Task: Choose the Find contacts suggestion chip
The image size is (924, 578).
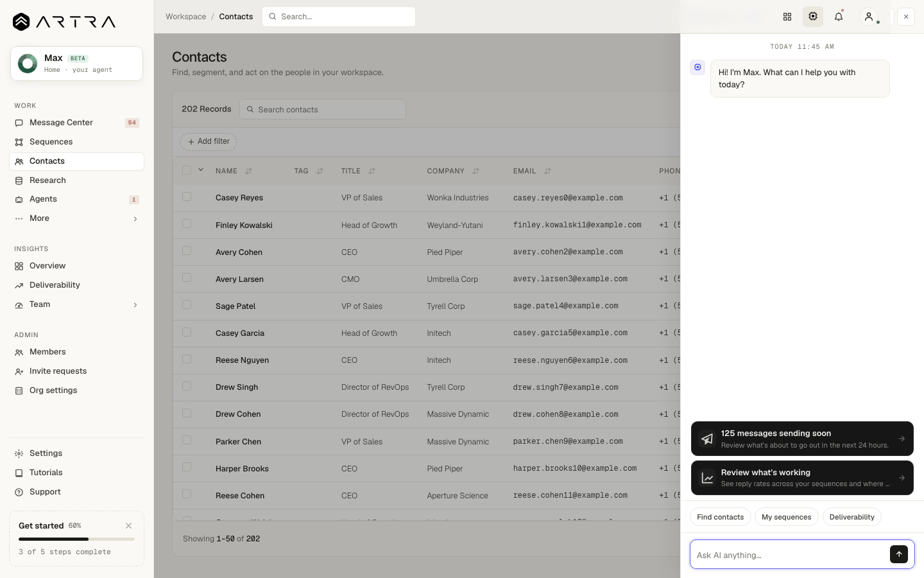Action: (720, 517)
